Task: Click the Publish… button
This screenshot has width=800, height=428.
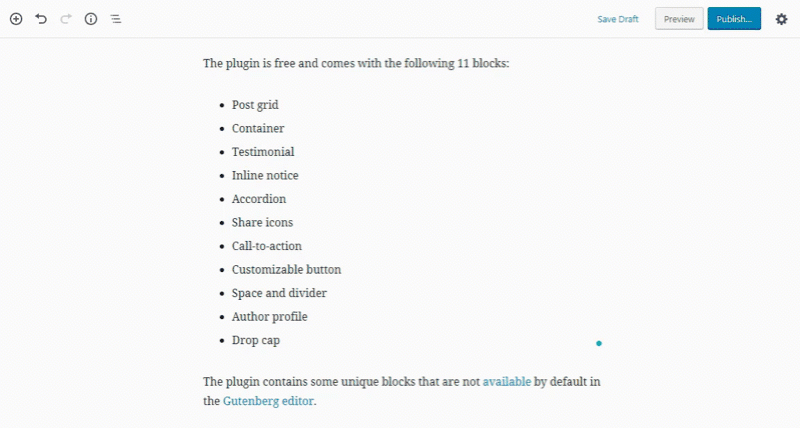Action: [734, 19]
